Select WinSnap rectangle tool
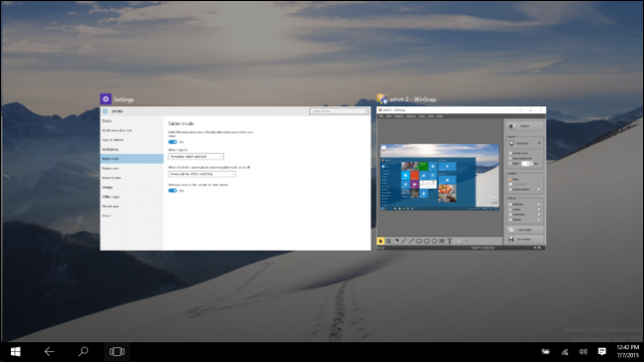 pyautogui.click(x=419, y=241)
